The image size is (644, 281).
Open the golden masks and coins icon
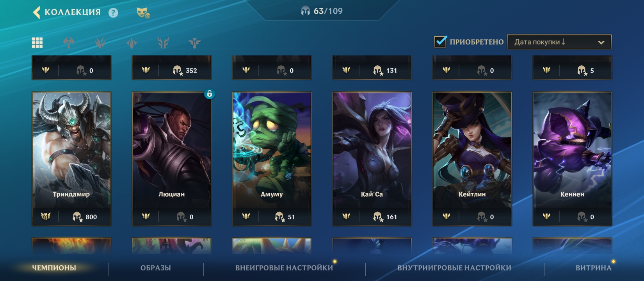pyautogui.click(x=143, y=13)
